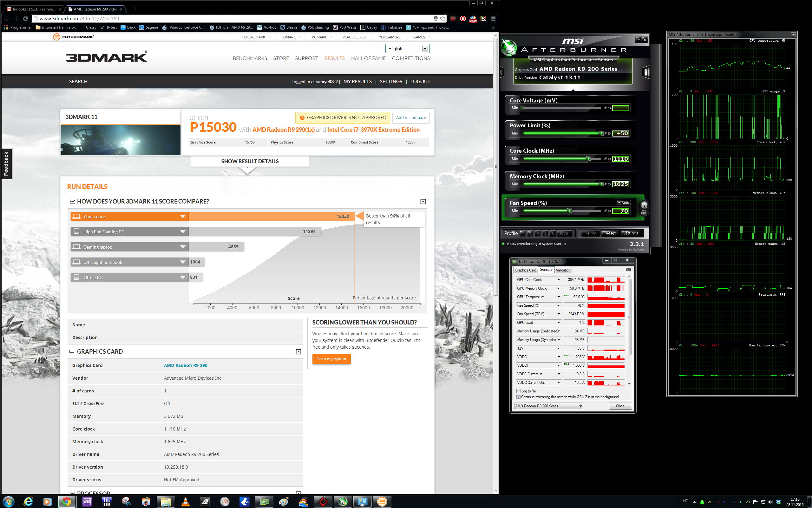Image resolution: width=812 pixels, height=508 pixels.
Task: Select Afterburner profile slot 4
Action: pyautogui.click(x=545, y=233)
